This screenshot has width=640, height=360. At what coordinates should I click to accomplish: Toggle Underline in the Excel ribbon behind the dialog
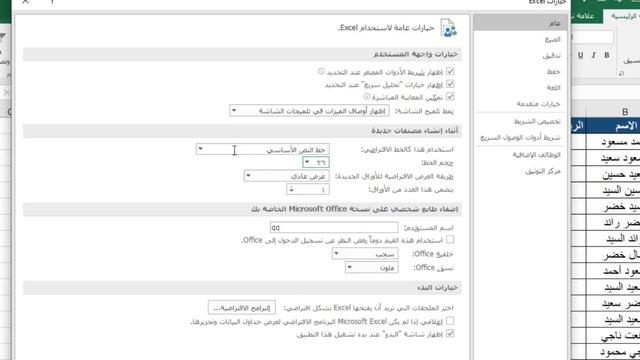tap(580, 55)
